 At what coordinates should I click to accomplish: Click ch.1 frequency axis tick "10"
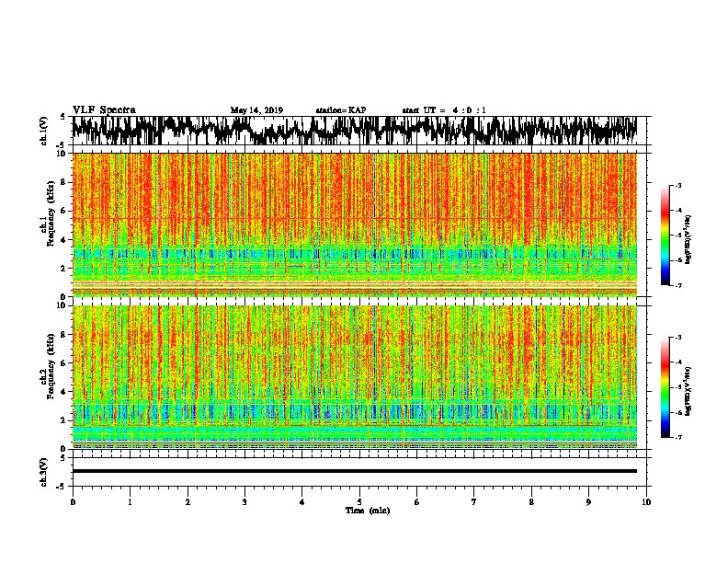(63, 154)
